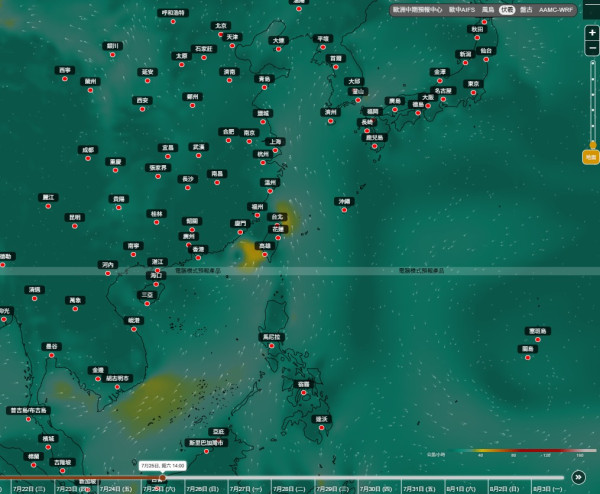Viewport: 600px width, 494px height.
Task: Click the red marker under 台北
Action: (x=277, y=225)
